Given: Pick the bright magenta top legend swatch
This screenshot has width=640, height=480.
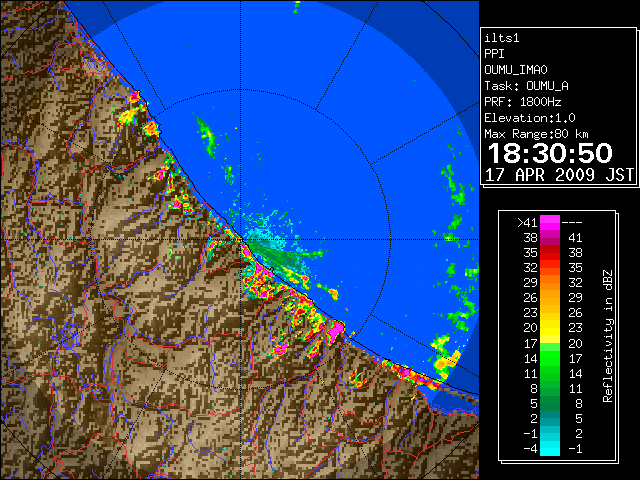Looking at the screenshot, I should tap(550, 222).
